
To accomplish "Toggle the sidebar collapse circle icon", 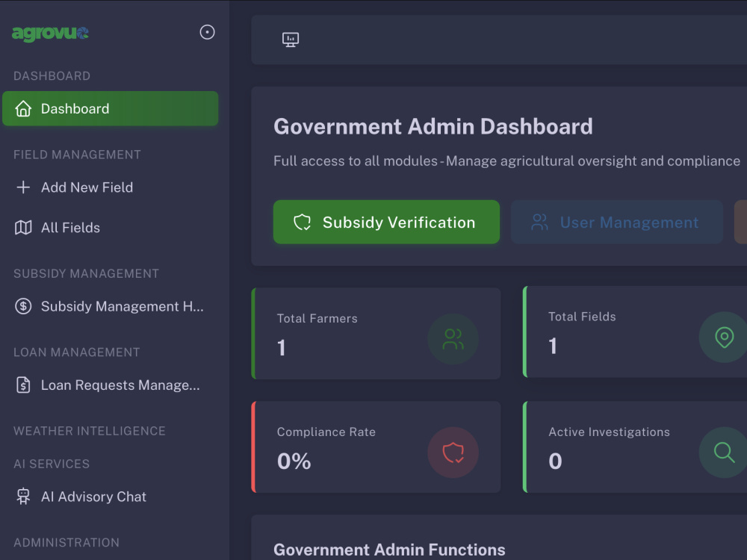I will click(207, 32).
